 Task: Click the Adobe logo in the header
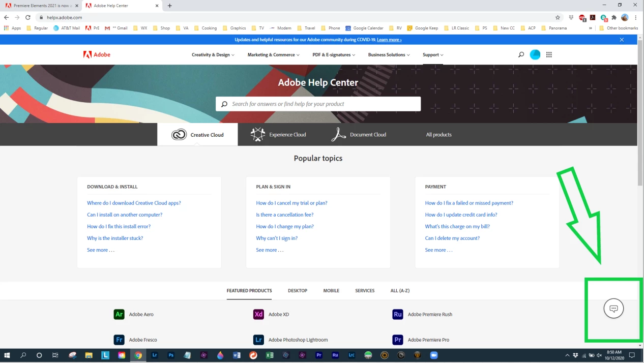pyautogui.click(x=97, y=54)
